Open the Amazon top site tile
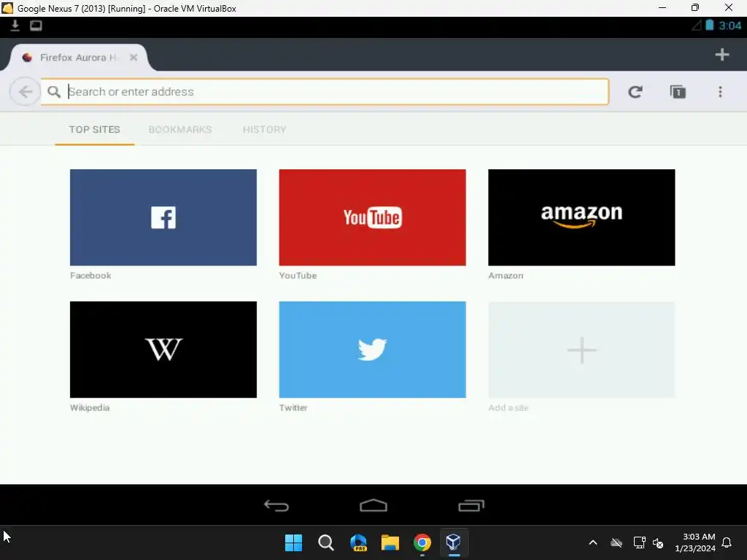 [581, 217]
